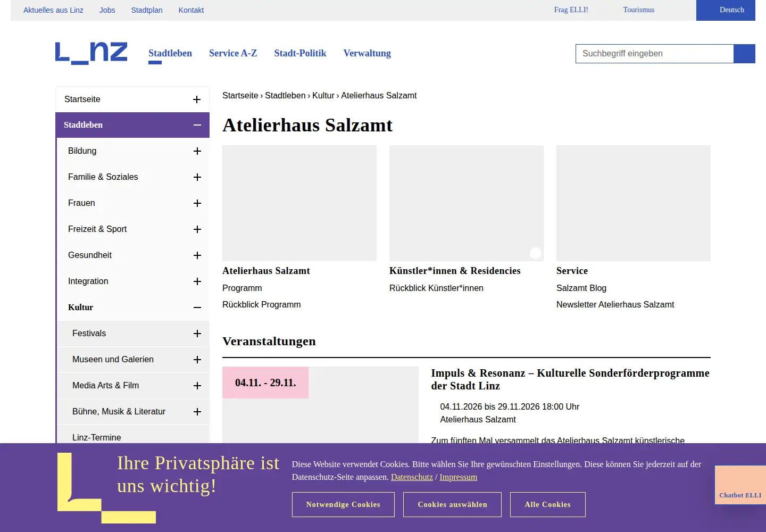Expand the Gesundheit submenu
The height and width of the screenshot is (532, 766).
tap(197, 255)
